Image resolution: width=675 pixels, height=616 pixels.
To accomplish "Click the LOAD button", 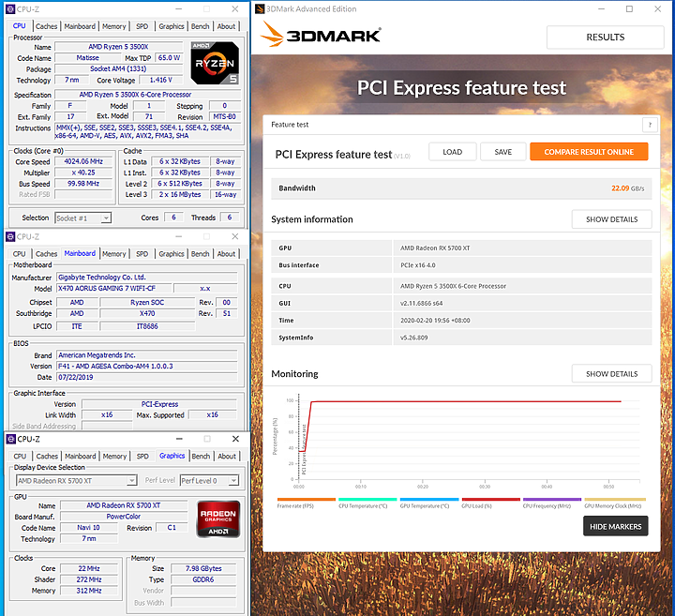I will [x=453, y=152].
